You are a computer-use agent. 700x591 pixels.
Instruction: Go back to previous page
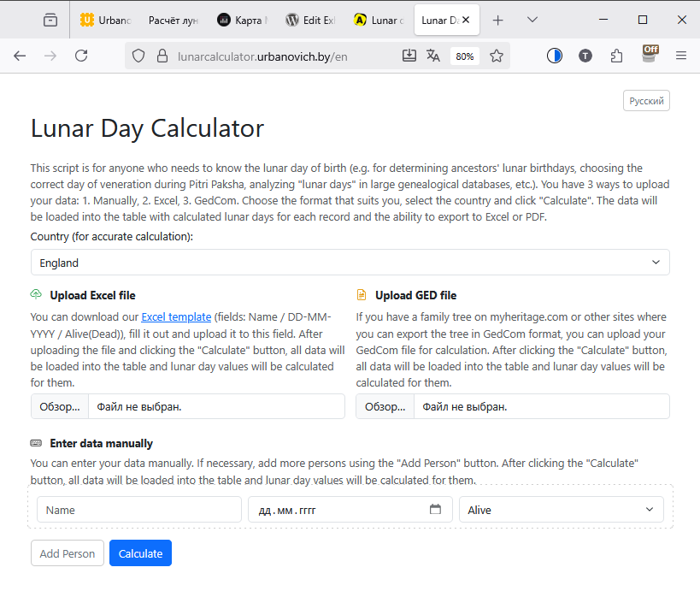[20, 56]
